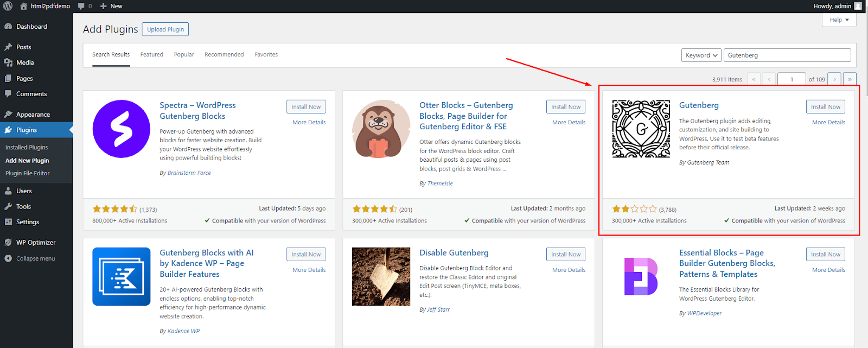View More Details for Gutenberg
868x348 pixels.
pos(829,123)
